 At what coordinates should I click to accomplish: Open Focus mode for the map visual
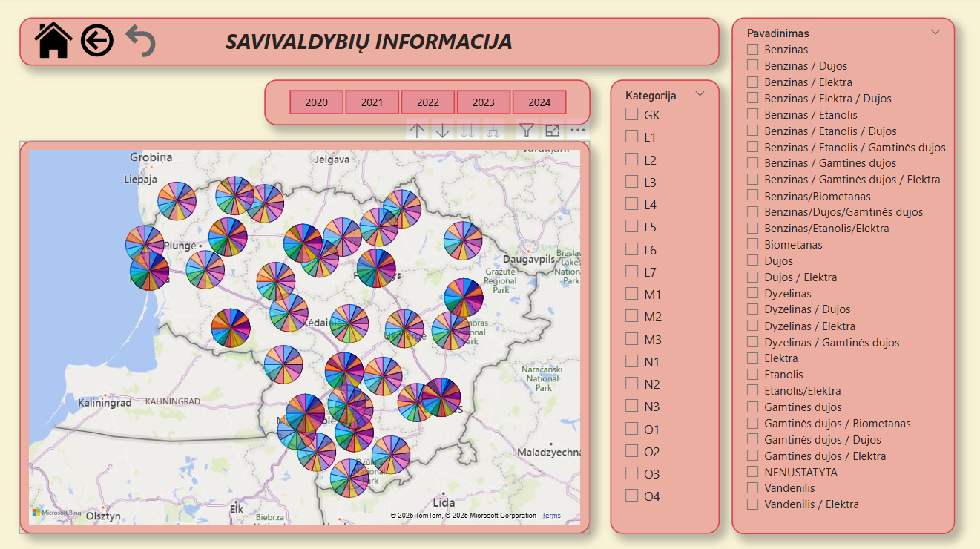tap(552, 131)
